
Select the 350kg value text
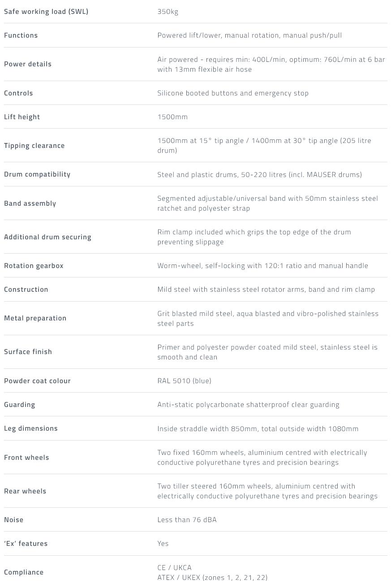168,12
